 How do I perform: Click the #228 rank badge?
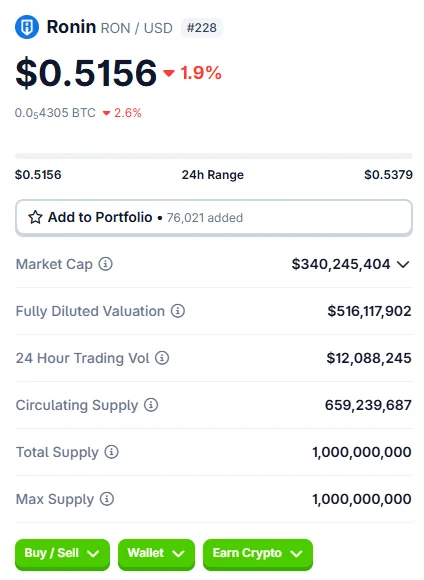202,28
